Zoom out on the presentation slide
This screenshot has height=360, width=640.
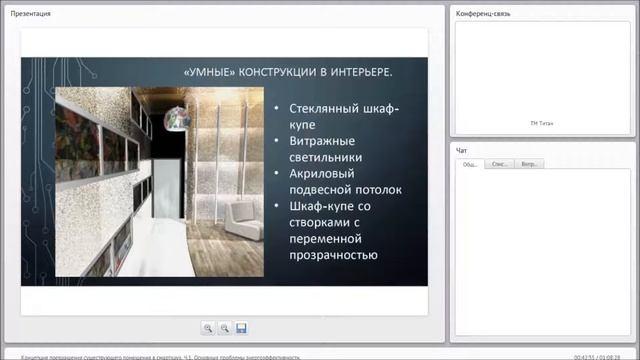(224, 328)
